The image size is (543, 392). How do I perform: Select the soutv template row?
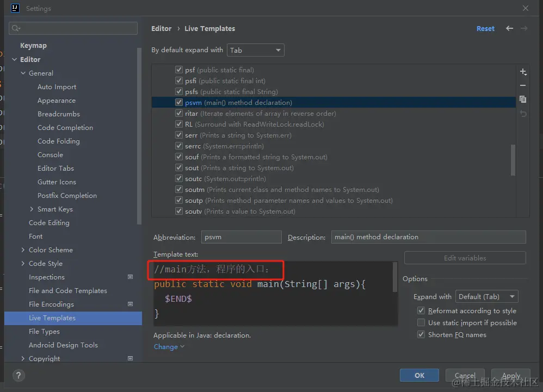334,211
